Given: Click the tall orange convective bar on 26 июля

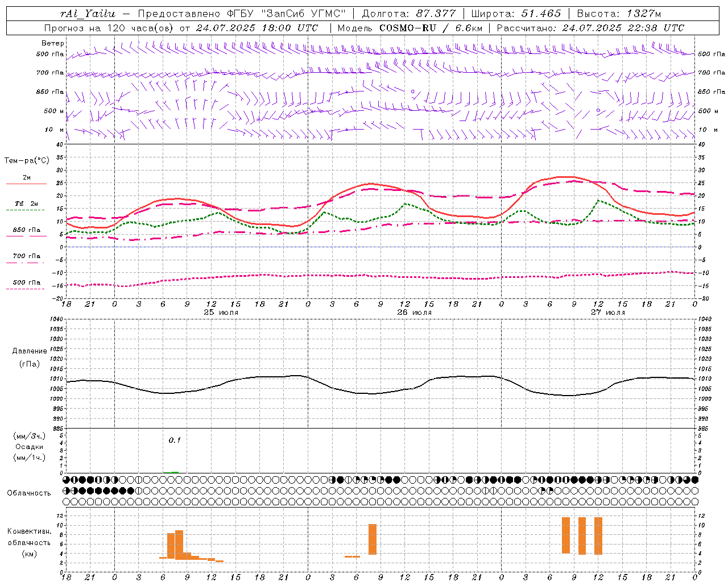Looking at the screenshot, I should (373, 539).
